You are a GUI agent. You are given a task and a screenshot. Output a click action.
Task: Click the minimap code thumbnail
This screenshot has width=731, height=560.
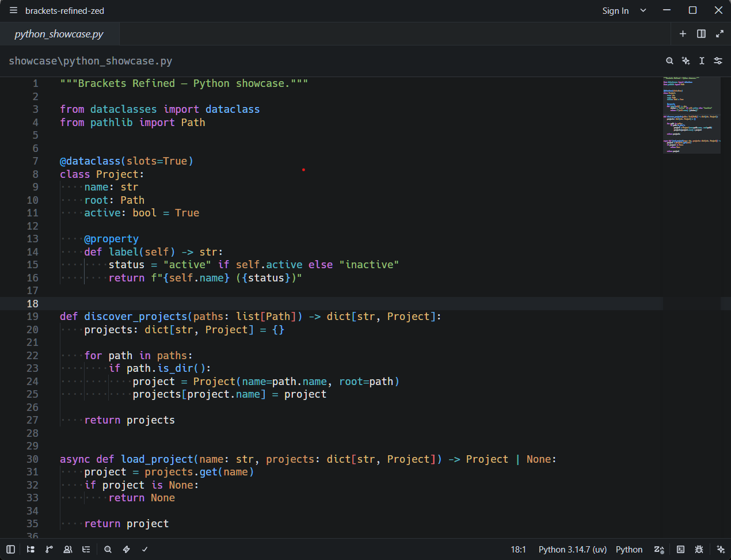click(x=691, y=115)
